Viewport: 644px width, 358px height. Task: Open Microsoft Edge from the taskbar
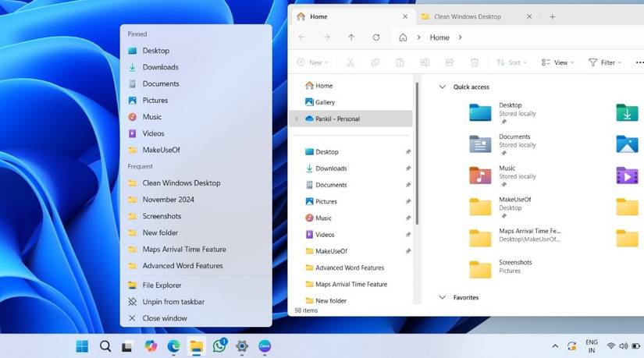(174, 346)
